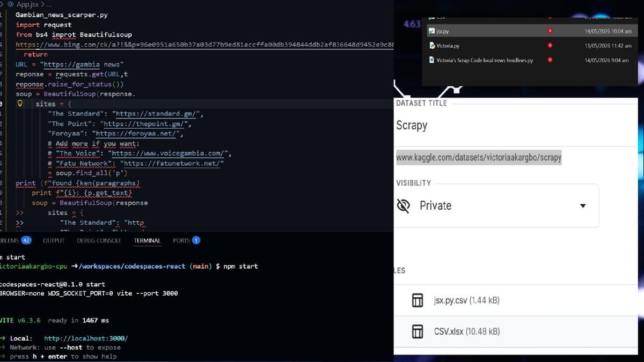Open the Ports tab
The width and height of the screenshot is (644, 362).
(x=186, y=240)
